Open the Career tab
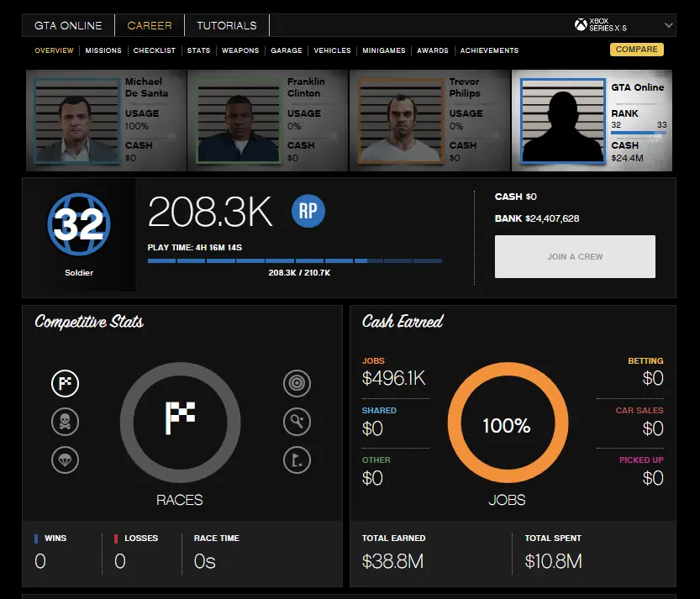 [150, 25]
